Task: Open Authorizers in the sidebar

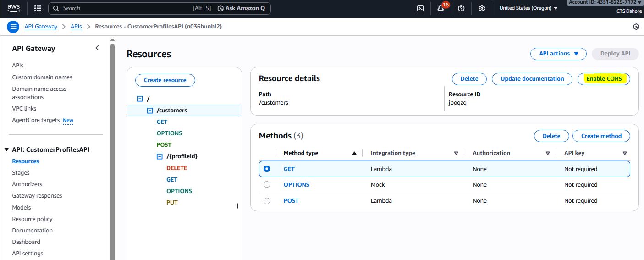Action: (27, 184)
